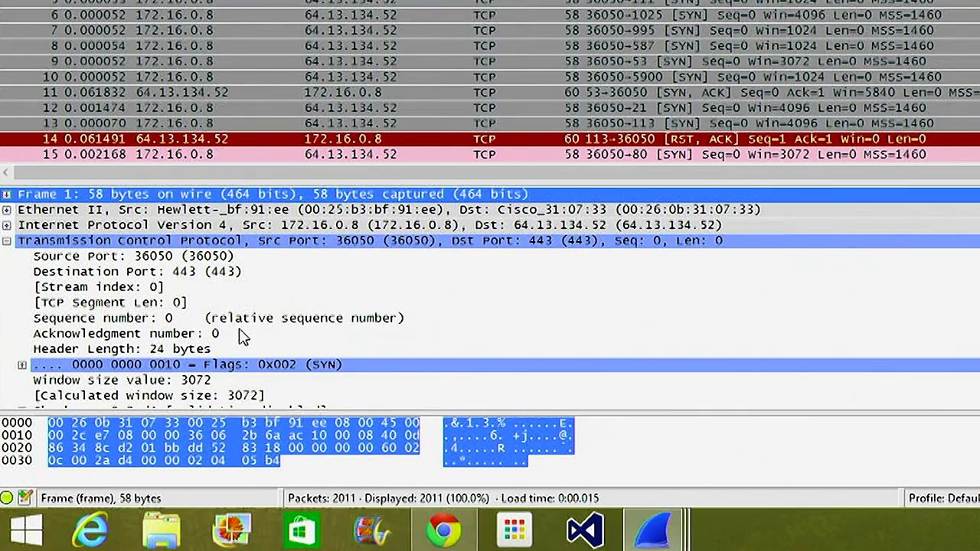Select packet 9 to port 53
The width and height of the screenshot is (980, 551).
[x=490, y=61]
